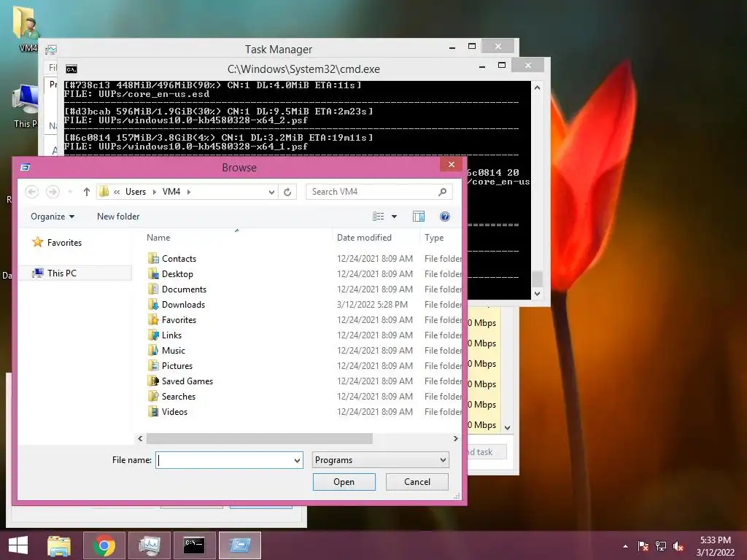Select the Videos folder icon
The image size is (747, 560).
(153, 411)
